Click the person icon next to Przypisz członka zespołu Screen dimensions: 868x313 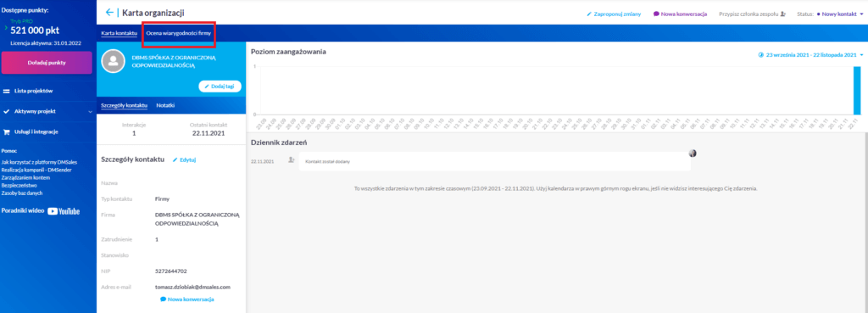(x=782, y=14)
